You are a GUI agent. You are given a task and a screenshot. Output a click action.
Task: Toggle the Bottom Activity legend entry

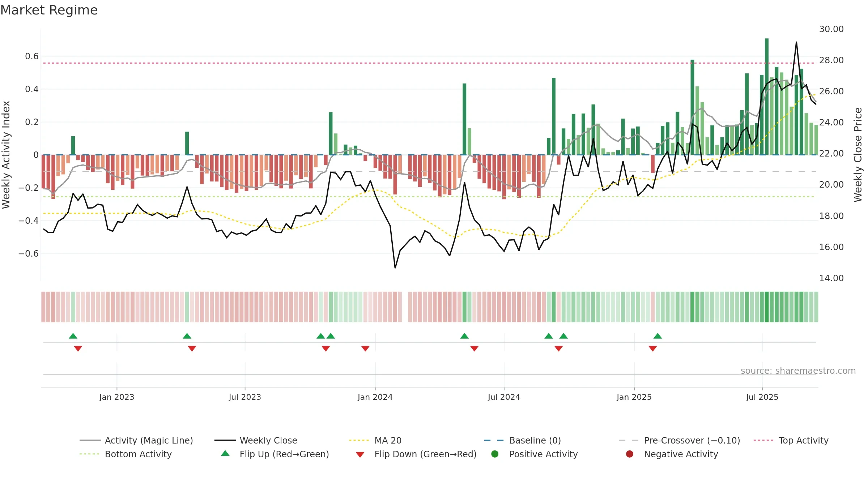click(125, 454)
